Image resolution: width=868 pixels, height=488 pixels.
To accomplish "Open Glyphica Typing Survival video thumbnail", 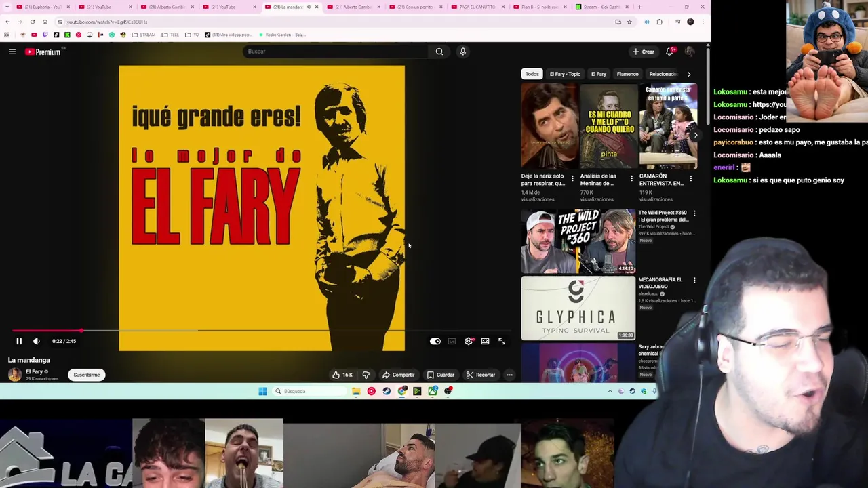I will 578,308.
